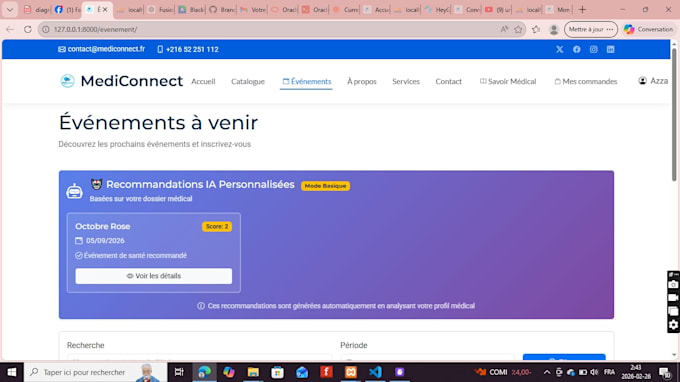Viewport: 680px width, 382px height.
Task: Switch to the YouTube browser tab
Action: tap(497, 10)
